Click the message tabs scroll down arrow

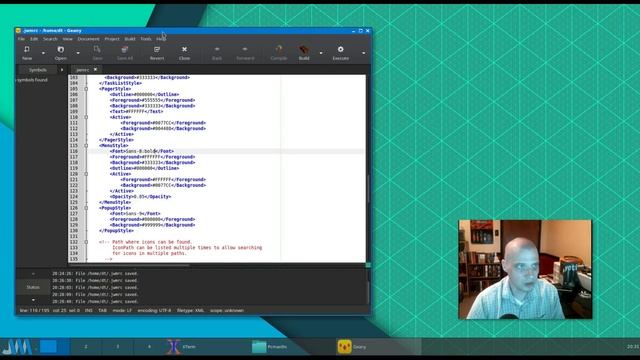[33, 300]
